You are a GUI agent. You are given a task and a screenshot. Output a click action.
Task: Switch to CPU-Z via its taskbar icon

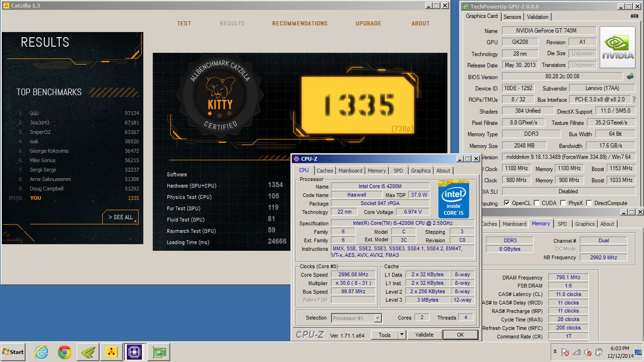click(135, 352)
